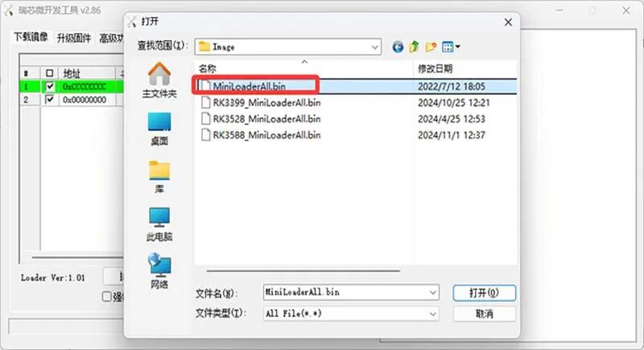Switch to the 升级固件 tab
Image resolution: width=644 pixels, height=350 pixels.
pyautogui.click(x=73, y=38)
